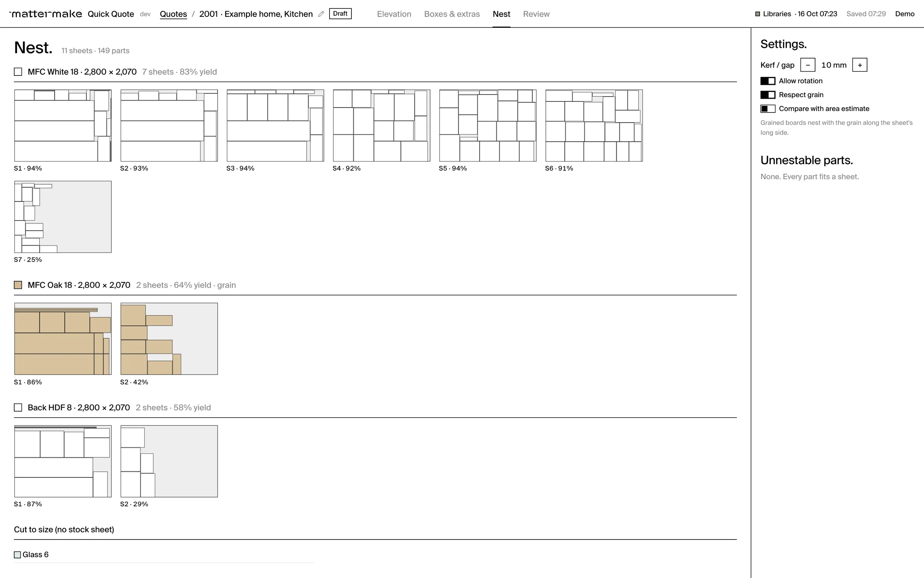Viewport: 924px width, 578px height.
Task: Click the pencil icon to rename the quote
Action: coord(321,14)
